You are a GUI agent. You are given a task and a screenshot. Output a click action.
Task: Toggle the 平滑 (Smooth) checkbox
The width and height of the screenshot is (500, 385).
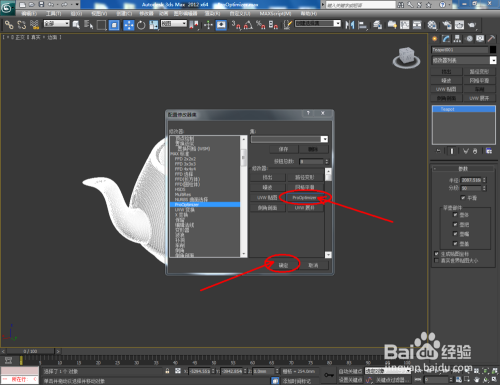[x=463, y=198]
